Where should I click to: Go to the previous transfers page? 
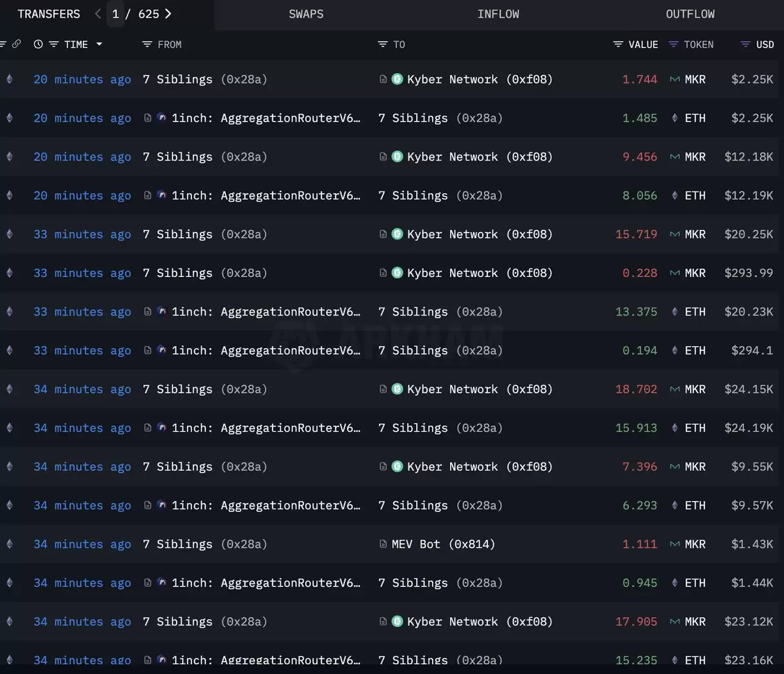98,14
